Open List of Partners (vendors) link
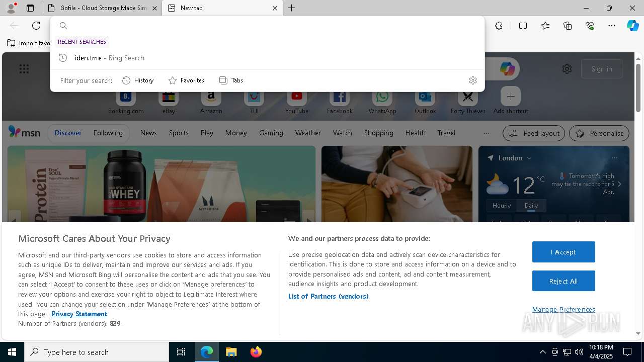The height and width of the screenshot is (362, 644). 328,296
